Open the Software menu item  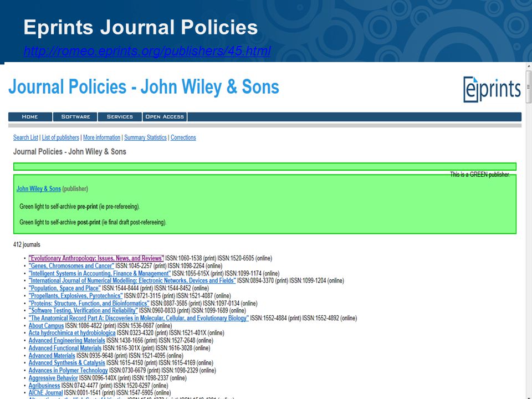(75, 117)
